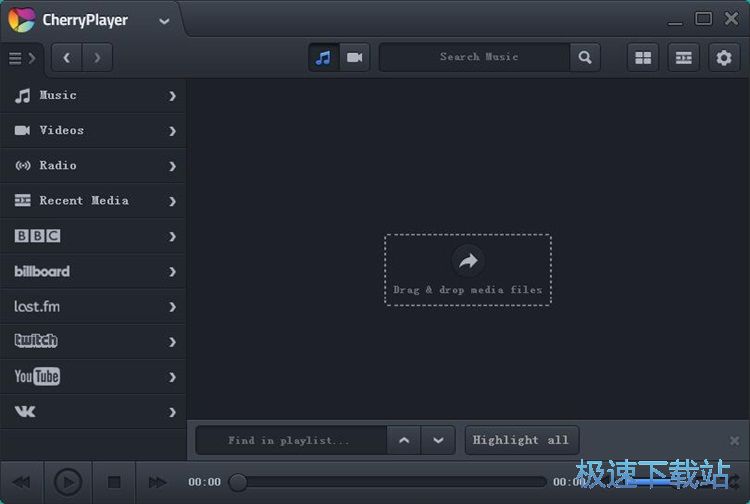Switch to grid view layout

pos(643,58)
